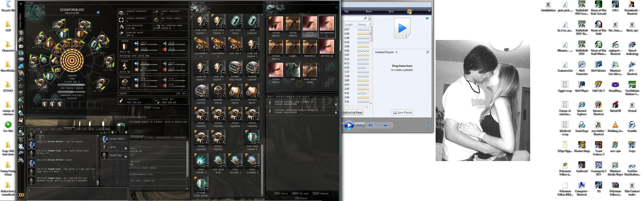
Task: Select the Cuggles ship in hangar
Action: [x=293, y=48]
